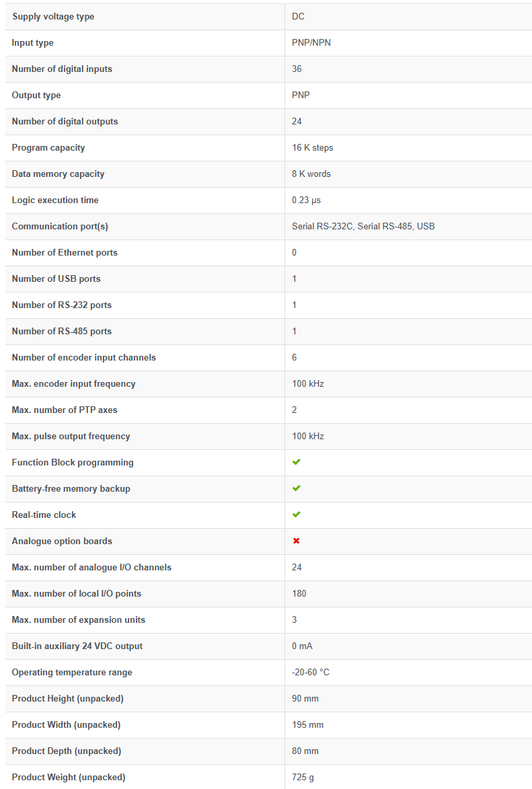Viewport: 532px width, 789px height.
Task: Click the Product Width (unpacked) 195 mm value
Action: pyautogui.click(x=307, y=724)
